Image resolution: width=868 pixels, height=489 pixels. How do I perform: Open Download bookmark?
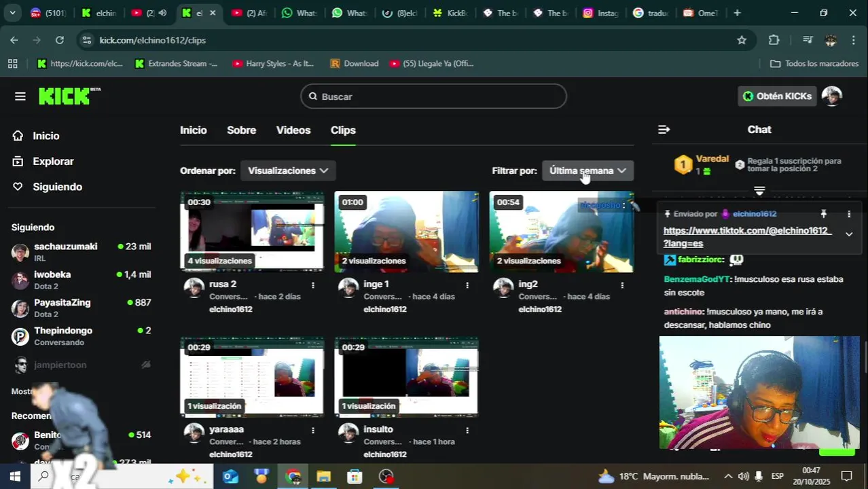click(354, 63)
